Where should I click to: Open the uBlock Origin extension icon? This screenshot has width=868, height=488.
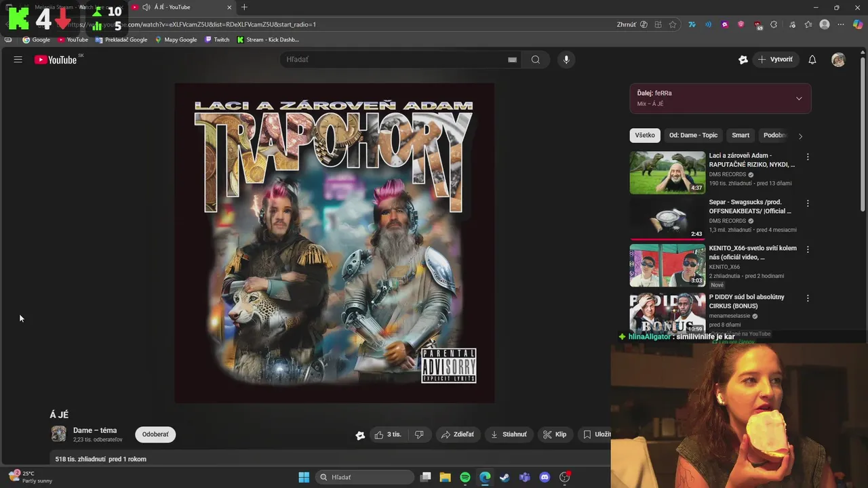click(x=757, y=24)
